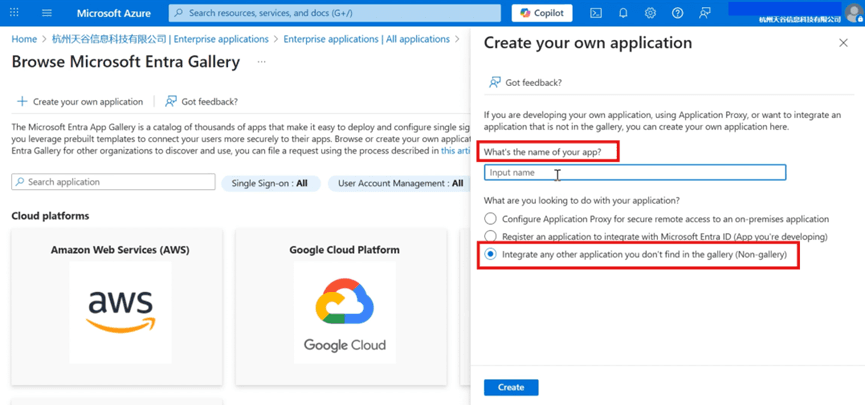Screen dimensions: 865x405
Task: Launch Cloud Shell icon
Action: tap(596, 13)
